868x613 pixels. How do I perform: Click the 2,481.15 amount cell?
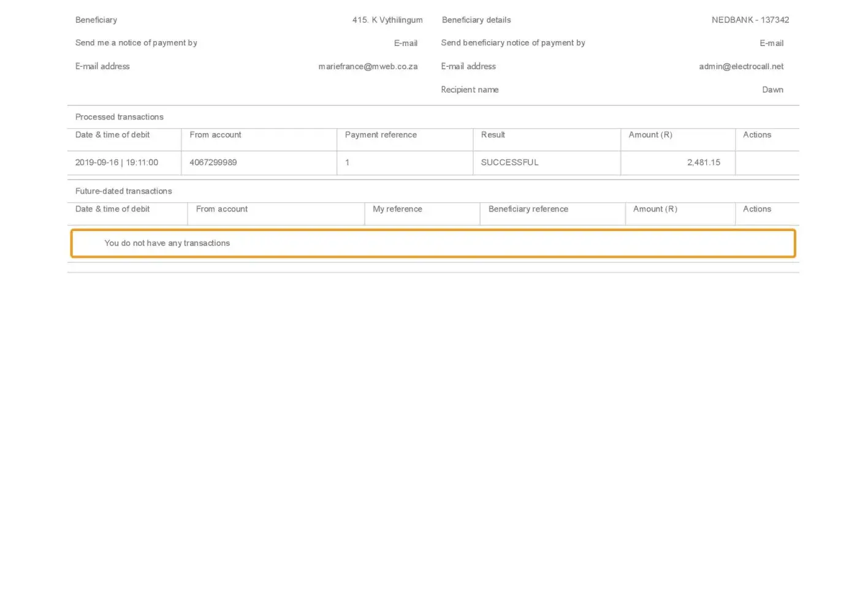(703, 162)
